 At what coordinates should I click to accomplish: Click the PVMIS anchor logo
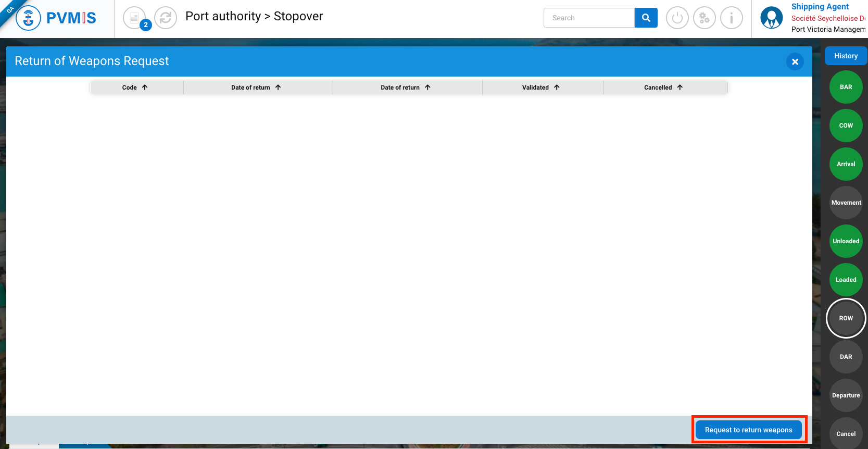coord(29,18)
